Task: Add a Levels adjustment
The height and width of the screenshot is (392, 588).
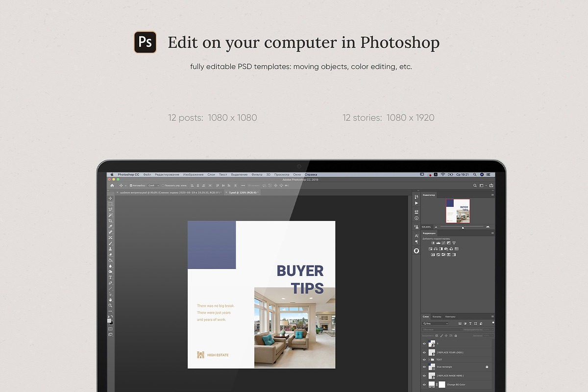Action: [438, 243]
